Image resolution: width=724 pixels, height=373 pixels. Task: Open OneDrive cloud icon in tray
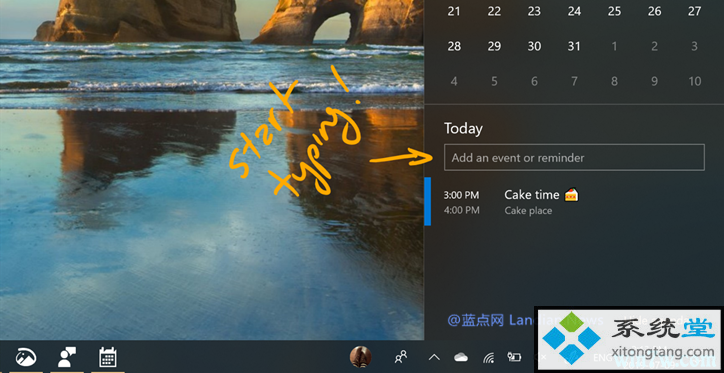pyautogui.click(x=461, y=357)
